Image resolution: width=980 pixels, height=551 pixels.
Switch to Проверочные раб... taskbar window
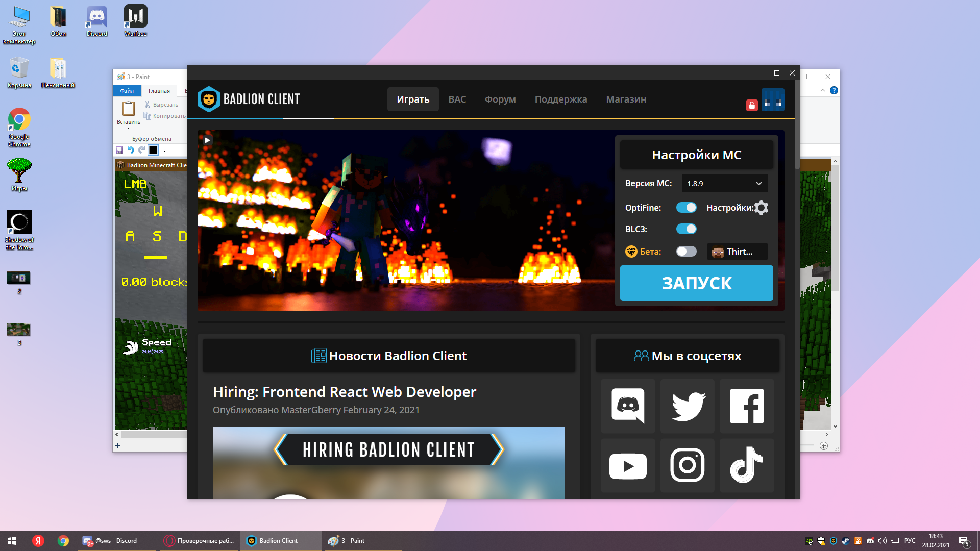click(199, 541)
